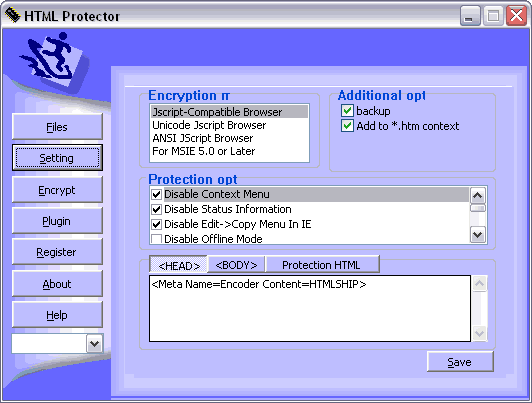Screen dimensions: 532x403
Task: Uncheck Disable Context Menu option
Action: click(x=156, y=194)
